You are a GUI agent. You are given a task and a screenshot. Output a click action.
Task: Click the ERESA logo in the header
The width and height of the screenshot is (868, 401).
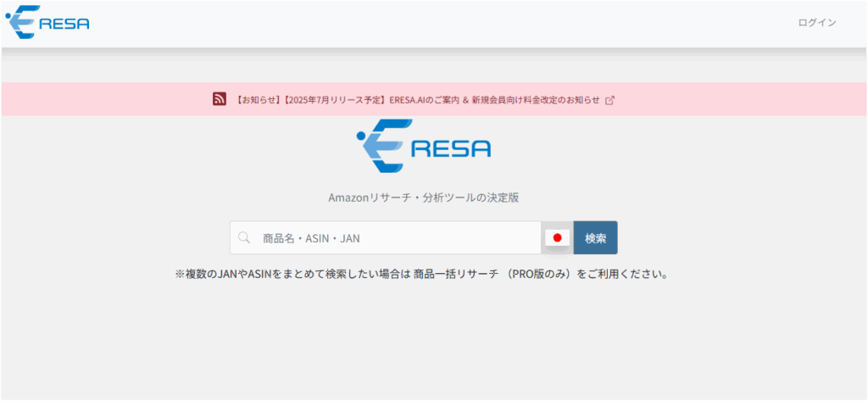point(47,22)
